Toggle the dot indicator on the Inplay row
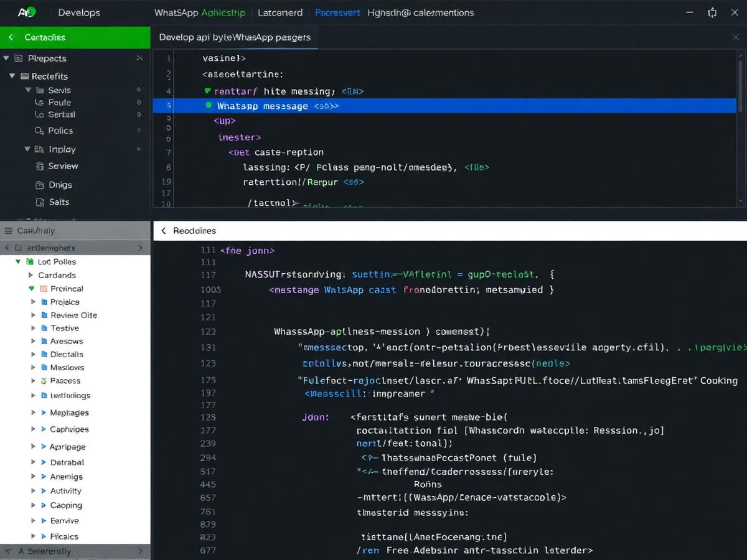Screen dimensions: 747x560 click(x=139, y=149)
